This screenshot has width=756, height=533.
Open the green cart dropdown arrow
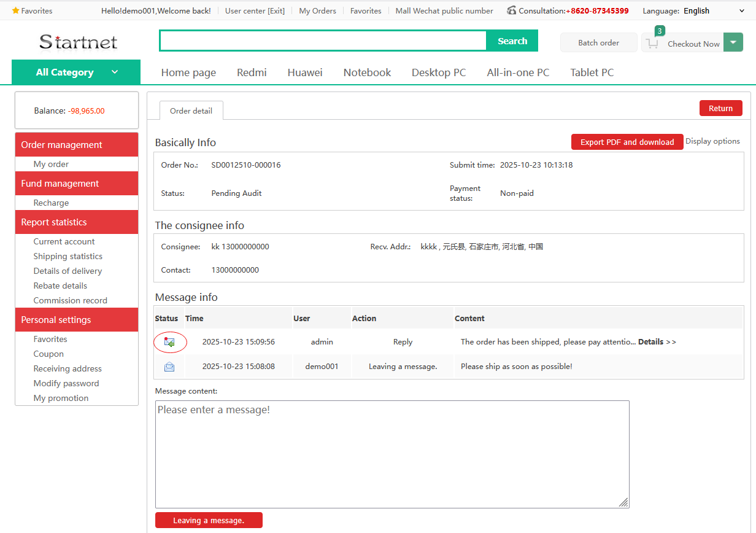coord(733,42)
